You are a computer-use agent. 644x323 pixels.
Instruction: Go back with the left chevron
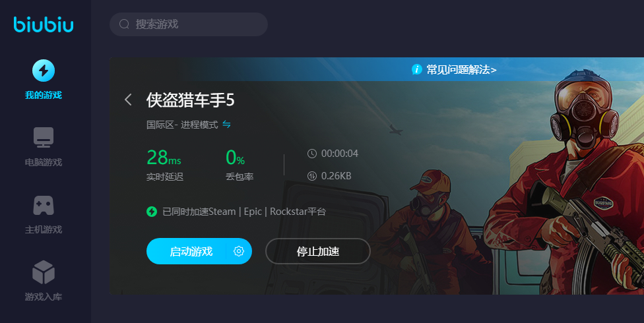click(x=128, y=100)
